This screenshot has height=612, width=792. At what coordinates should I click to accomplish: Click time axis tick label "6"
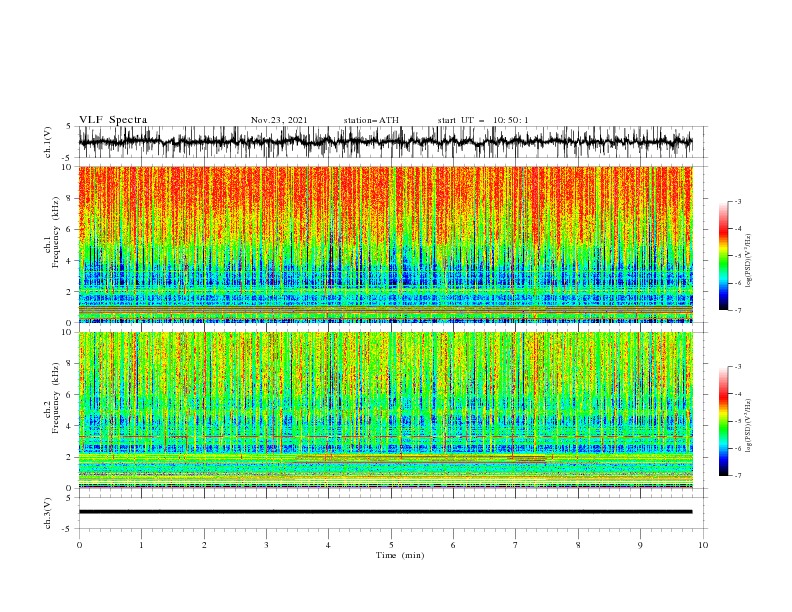tap(454, 545)
